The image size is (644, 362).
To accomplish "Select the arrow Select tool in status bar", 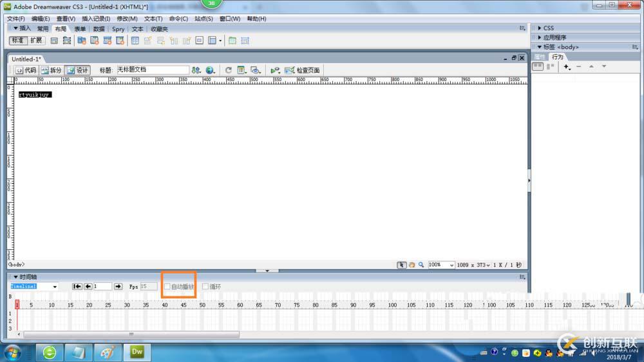I will tap(401, 265).
